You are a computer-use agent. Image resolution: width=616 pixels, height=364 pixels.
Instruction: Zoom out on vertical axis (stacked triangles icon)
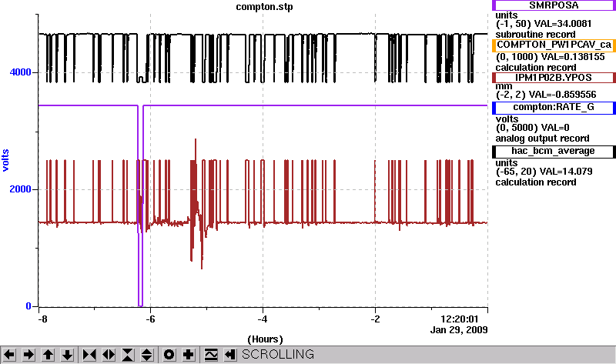coord(147,355)
